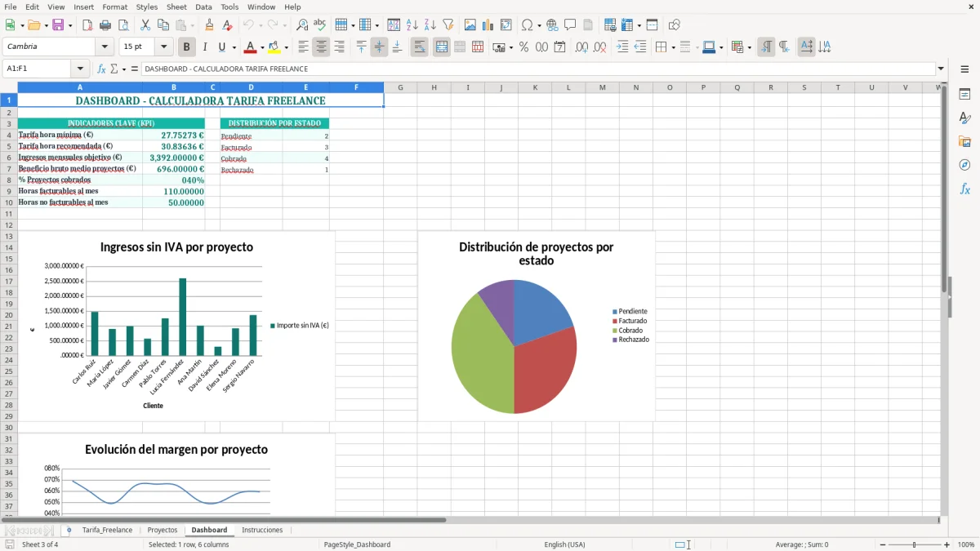Click the zoom in plus button

click(x=947, y=544)
